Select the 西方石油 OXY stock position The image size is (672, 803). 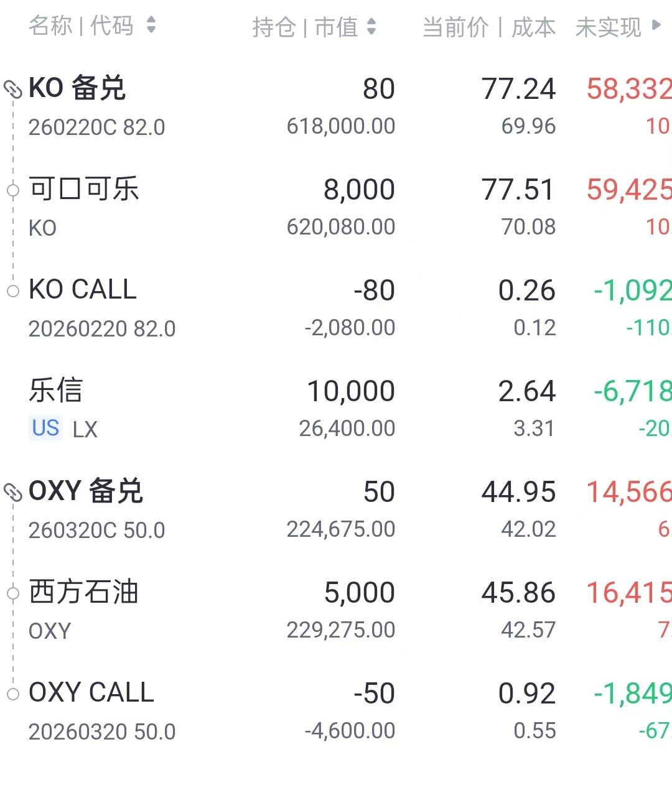tap(84, 593)
